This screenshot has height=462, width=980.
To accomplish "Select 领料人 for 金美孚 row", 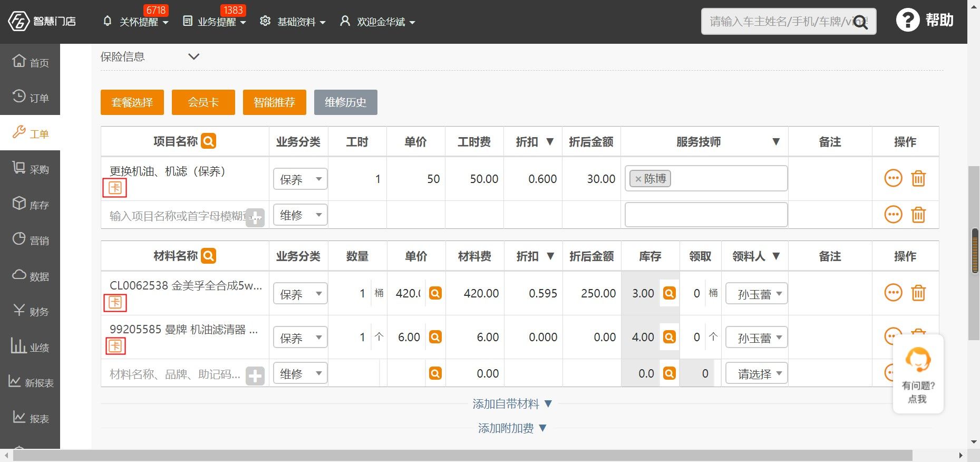I will click(756, 293).
